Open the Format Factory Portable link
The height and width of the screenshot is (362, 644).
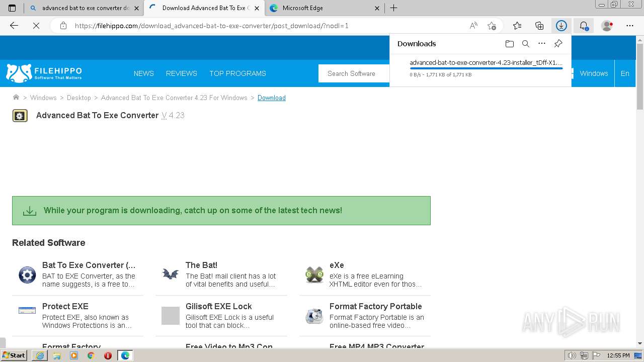pos(375,306)
